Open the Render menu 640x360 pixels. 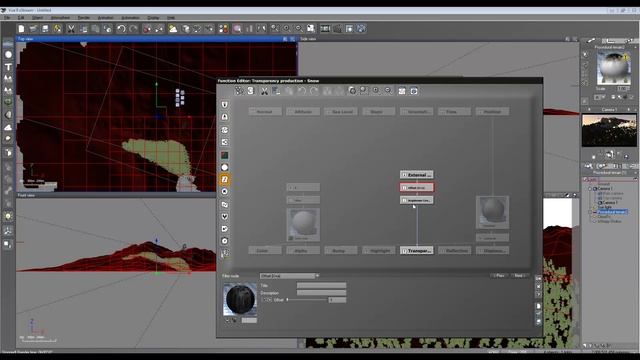[84, 18]
